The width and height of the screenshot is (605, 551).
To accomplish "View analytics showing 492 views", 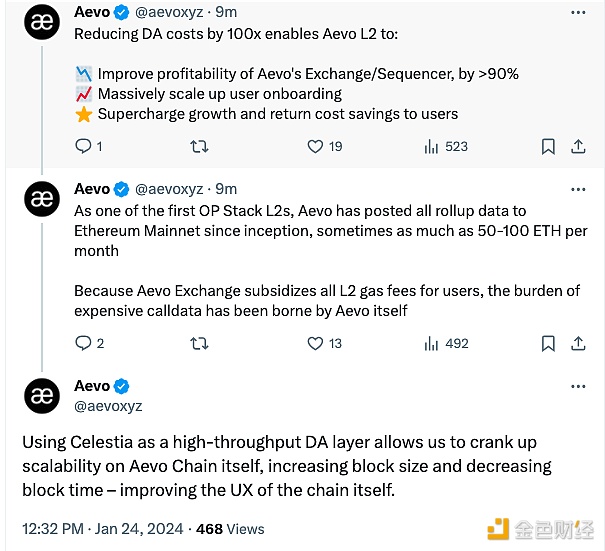I will (x=432, y=343).
